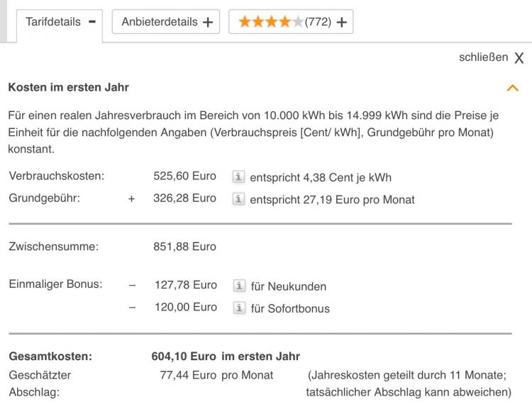
Task: Click 'entspricht 4,38 Cent je kWh' text
Action: [321, 177]
